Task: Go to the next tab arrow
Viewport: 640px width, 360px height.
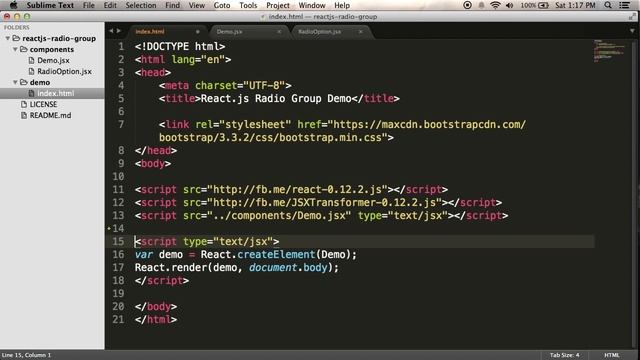Action: 119,31
